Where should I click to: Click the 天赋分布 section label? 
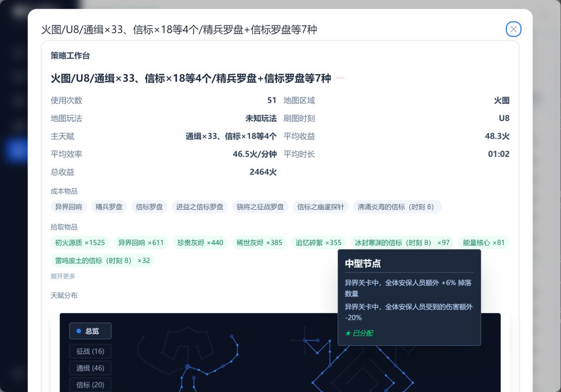tap(64, 295)
